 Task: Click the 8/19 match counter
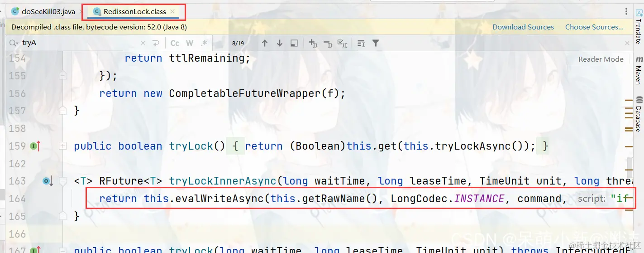point(238,43)
